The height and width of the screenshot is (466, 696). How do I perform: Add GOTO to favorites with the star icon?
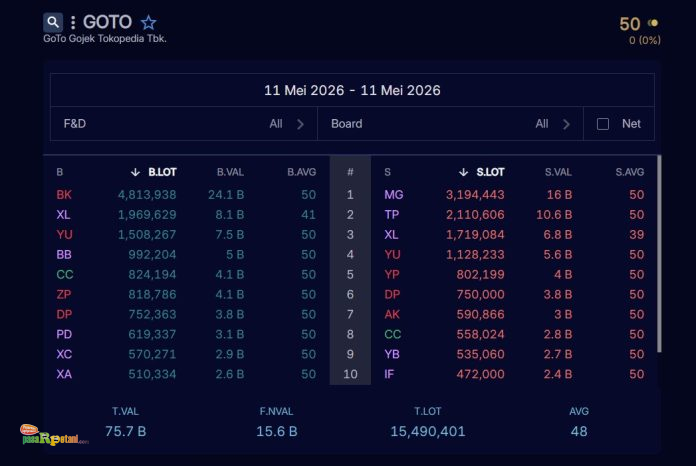148,22
